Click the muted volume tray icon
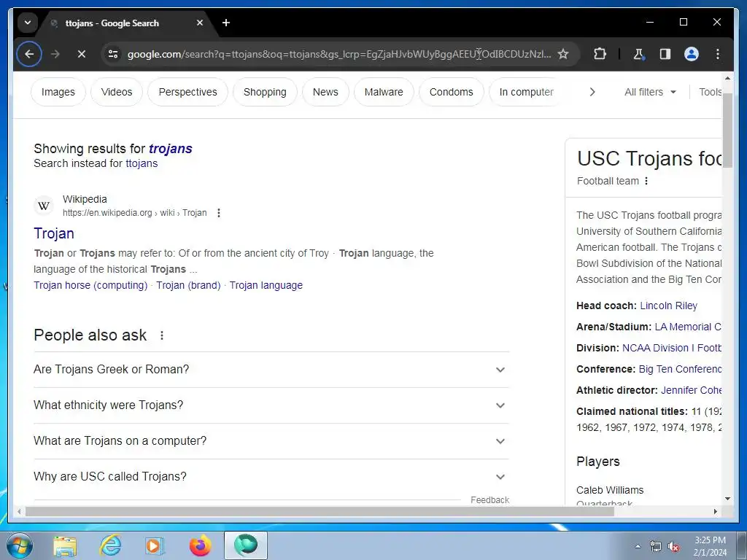The width and height of the screenshot is (747, 560). pyautogui.click(x=673, y=547)
